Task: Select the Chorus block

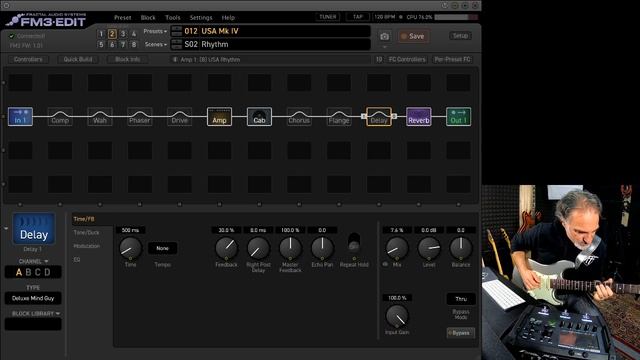Action: (299, 117)
